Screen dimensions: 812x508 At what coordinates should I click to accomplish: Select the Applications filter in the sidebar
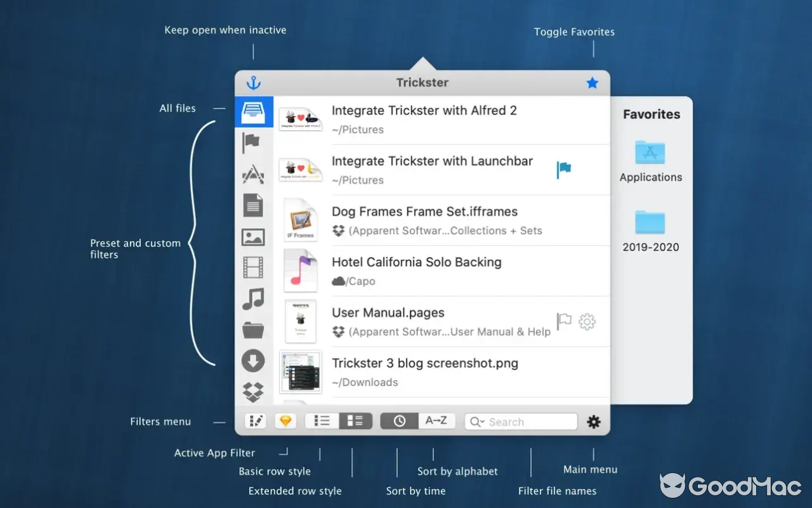253,173
